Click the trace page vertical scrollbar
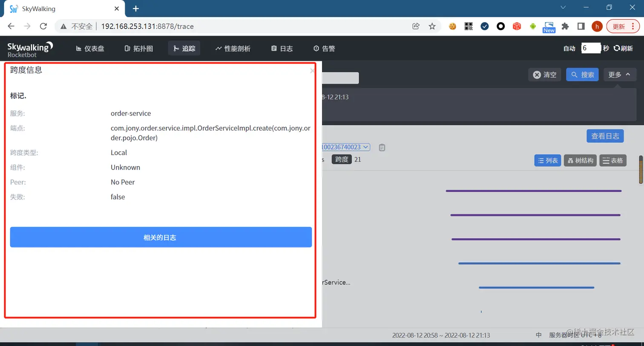This screenshot has width=644, height=346. (x=641, y=170)
